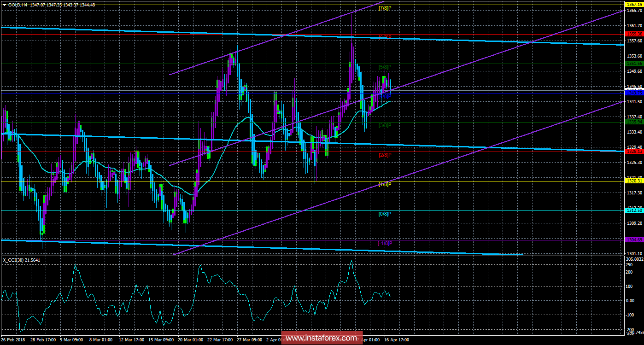Click the yellow 1320.31 price tag

[634, 181]
